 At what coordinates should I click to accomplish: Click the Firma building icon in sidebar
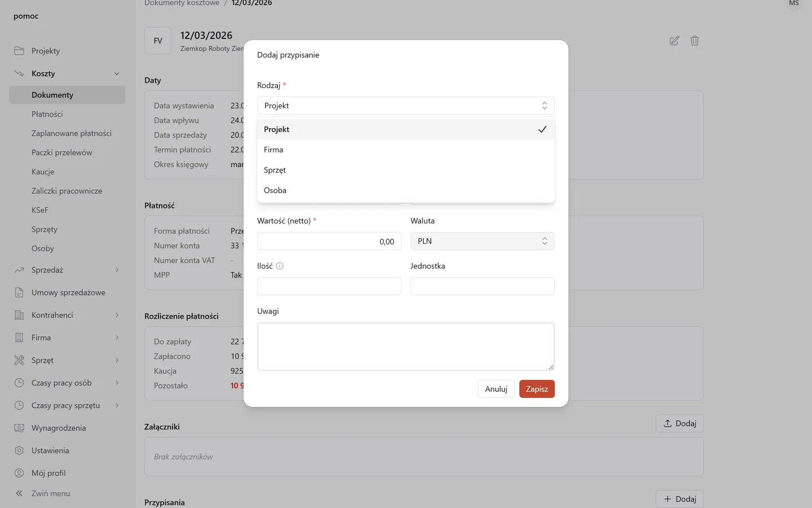(x=19, y=338)
